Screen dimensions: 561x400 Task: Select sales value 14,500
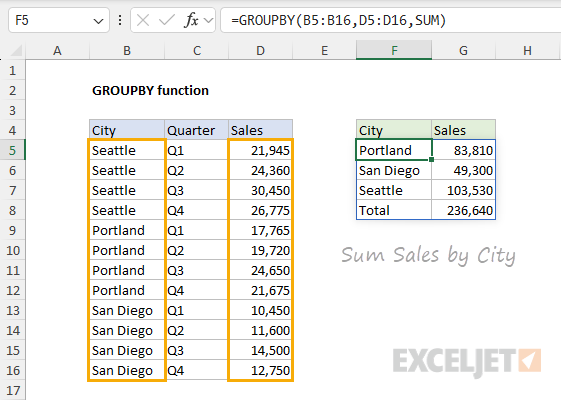tap(260, 350)
